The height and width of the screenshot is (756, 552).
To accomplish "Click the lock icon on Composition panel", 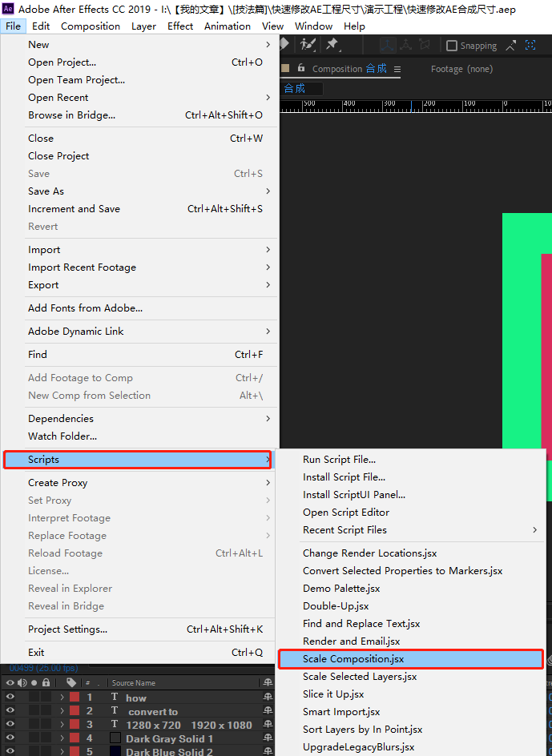I will (x=301, y=69).
